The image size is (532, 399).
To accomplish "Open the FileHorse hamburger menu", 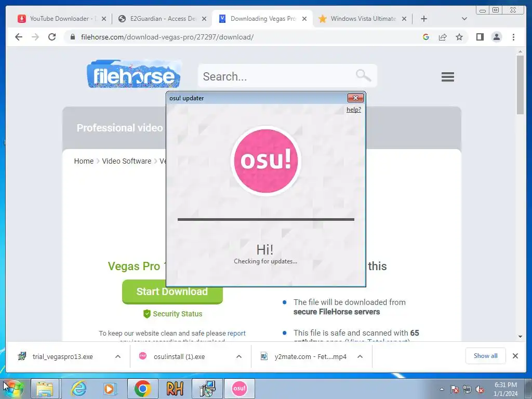I will click(x=447, y=77).
